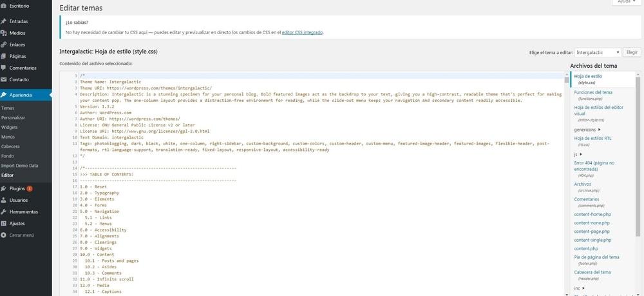Click the Páginas page icon
Screen dimensions: 644x296
(4, 56)
